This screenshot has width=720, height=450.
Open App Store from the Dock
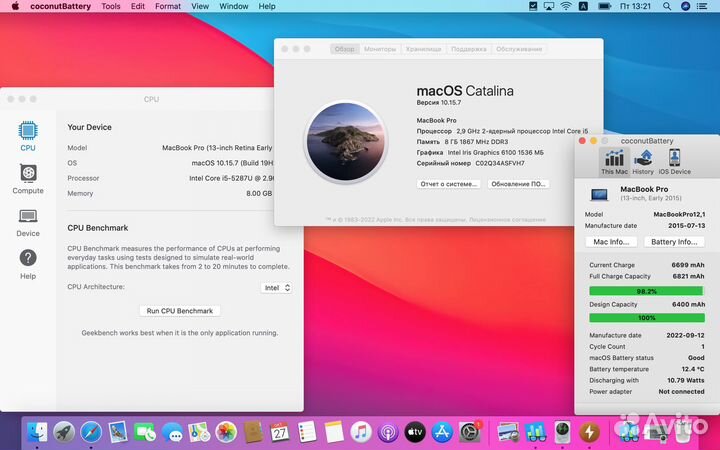click(442, 432)
